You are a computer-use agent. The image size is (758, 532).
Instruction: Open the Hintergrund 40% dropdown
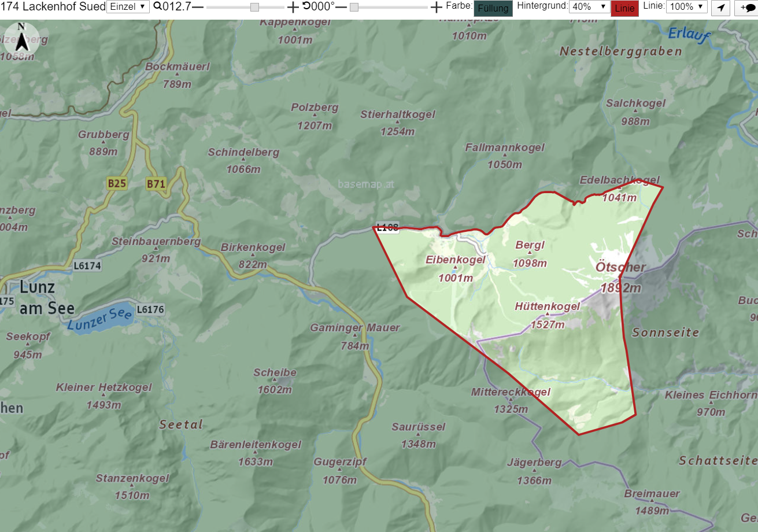pyautogui.click(x=590, y=7)
